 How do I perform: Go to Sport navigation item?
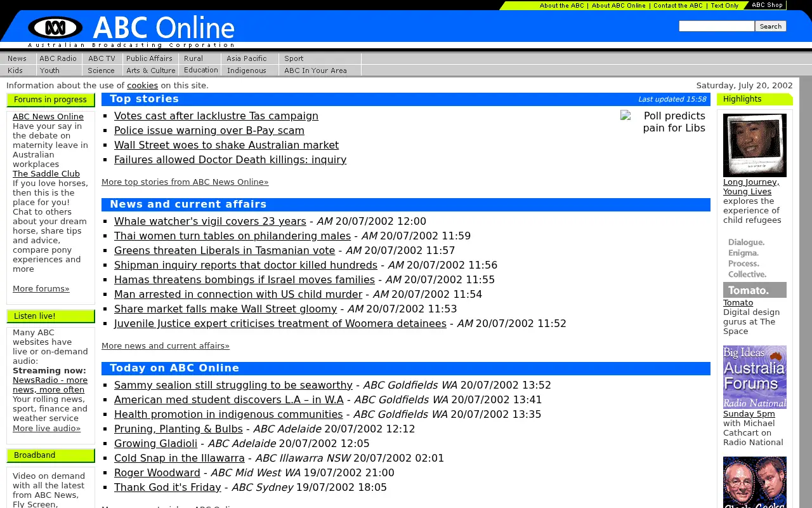pos(294,58)
